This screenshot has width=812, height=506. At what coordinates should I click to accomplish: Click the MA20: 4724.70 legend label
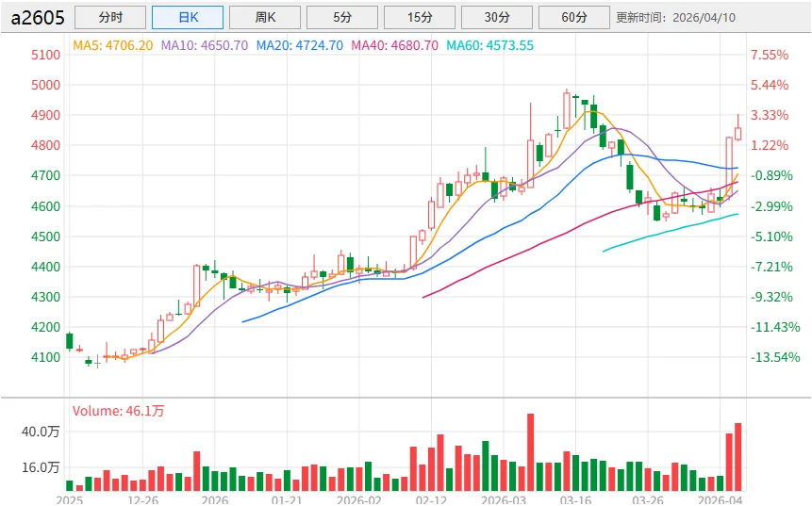[300, 45]
